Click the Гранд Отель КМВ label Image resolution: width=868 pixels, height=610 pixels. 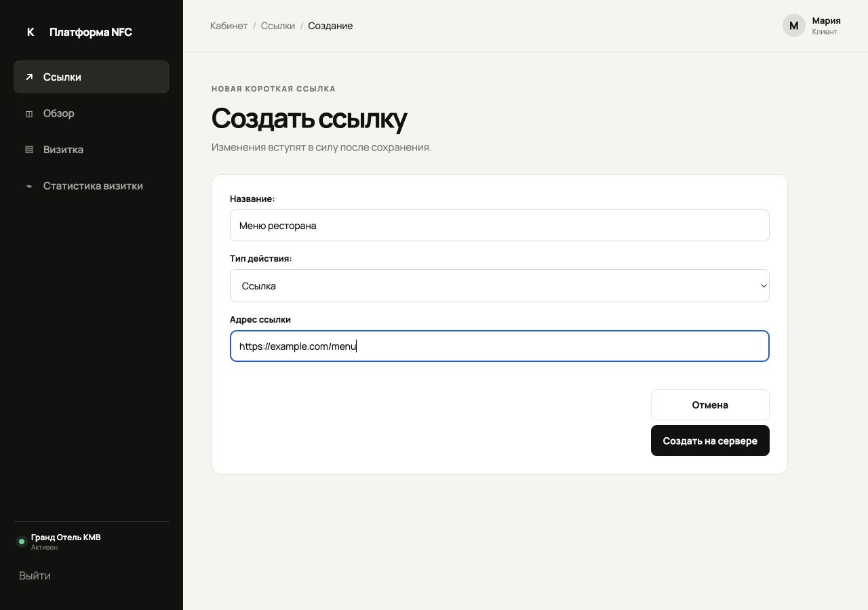66,537
